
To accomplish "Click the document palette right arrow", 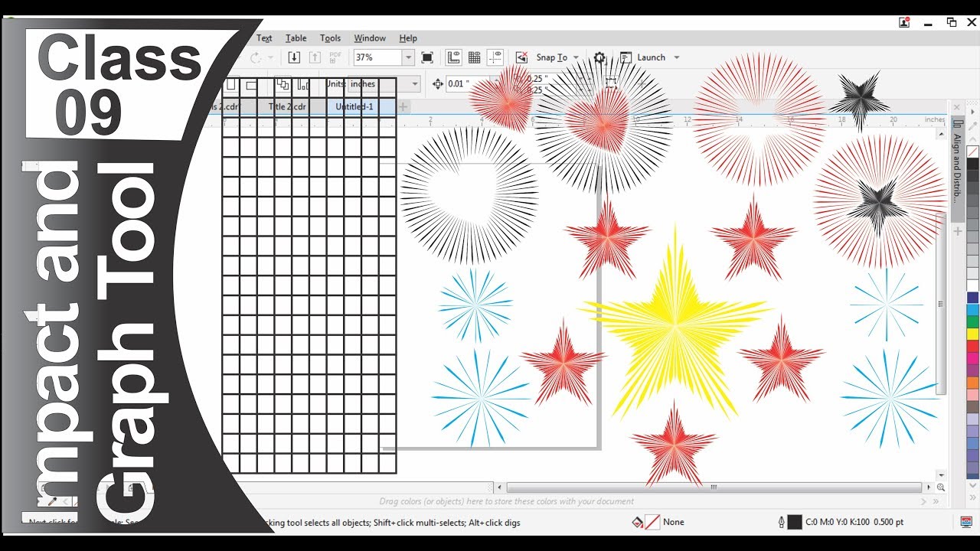I will click(923, 502).
